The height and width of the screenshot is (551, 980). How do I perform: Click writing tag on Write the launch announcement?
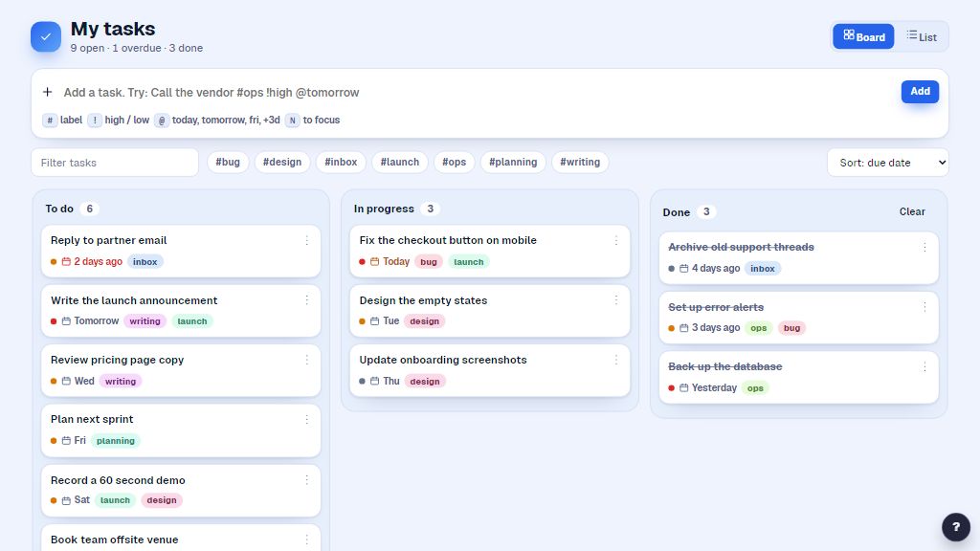click(x=145, y=321)
